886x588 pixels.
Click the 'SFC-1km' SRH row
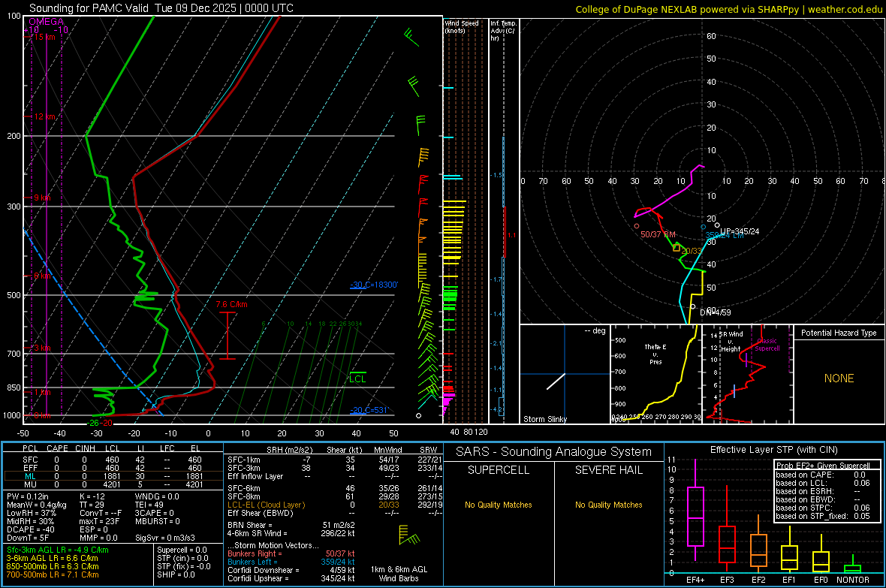coord(335,460)
